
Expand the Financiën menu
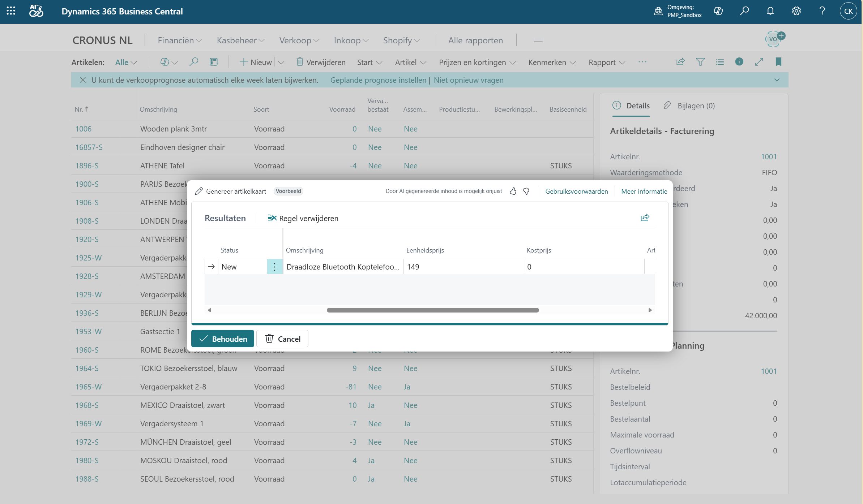[179, 40]
